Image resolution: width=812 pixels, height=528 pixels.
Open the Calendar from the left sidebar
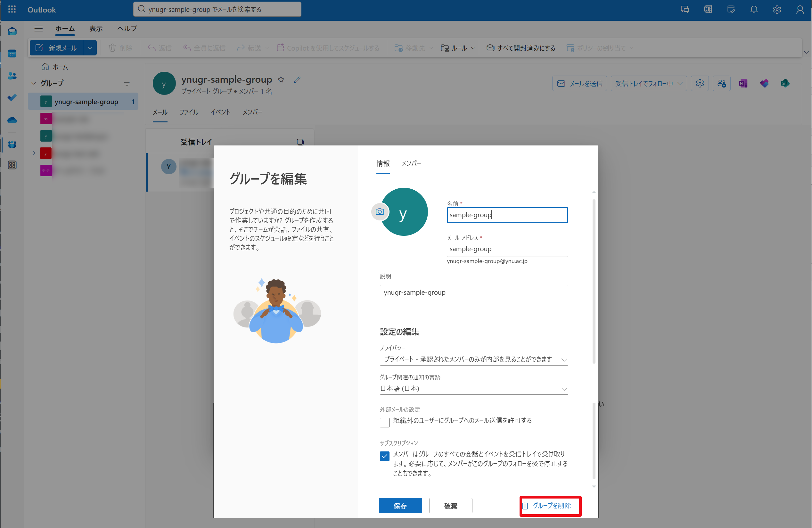pyautogui.click(x=12, y=53)
